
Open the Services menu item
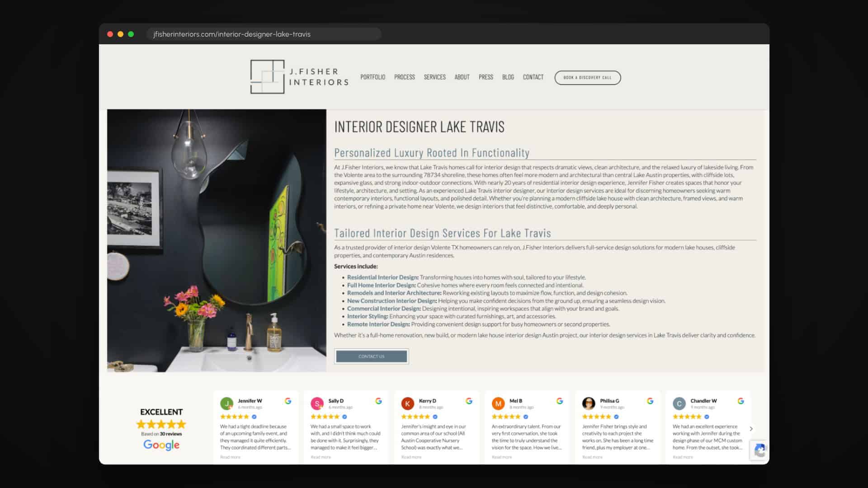(x=434, y=77)
